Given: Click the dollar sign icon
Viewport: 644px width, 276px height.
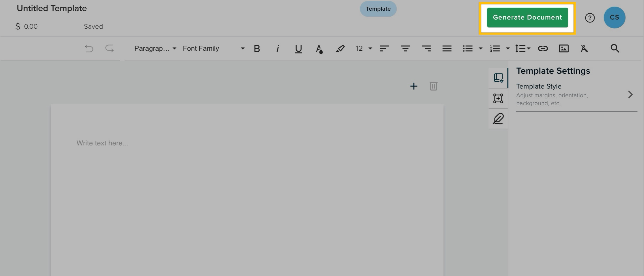Looking at the screenshot, I should [18, 26].
